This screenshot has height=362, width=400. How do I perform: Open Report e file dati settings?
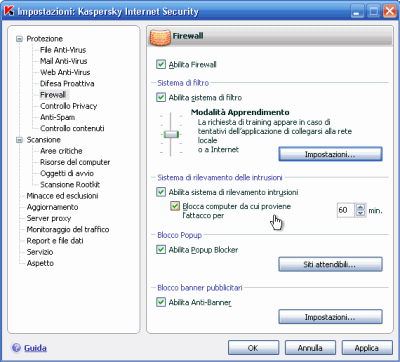[55, 241]
